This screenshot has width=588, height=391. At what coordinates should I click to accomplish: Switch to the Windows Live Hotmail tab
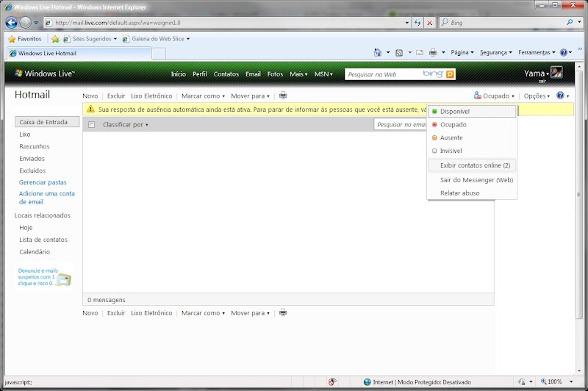tap(79, 53)
